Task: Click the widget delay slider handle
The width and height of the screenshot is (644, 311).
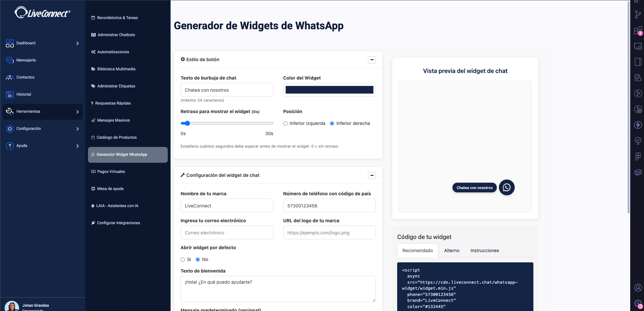Action: pyautogui.click(x=187, y=123)
